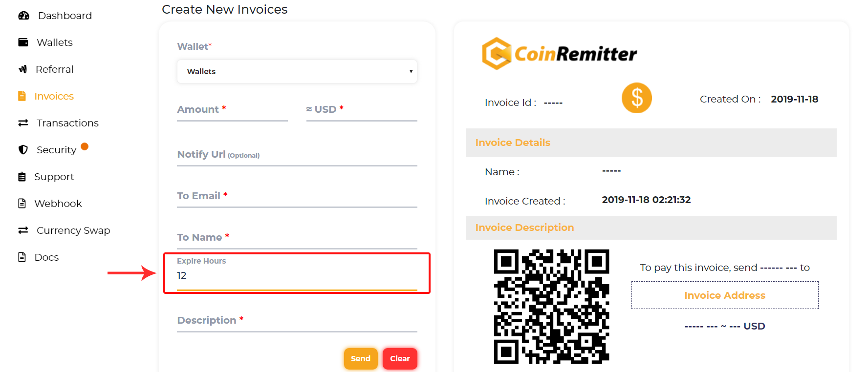This screenshot has width=868, height=372.
Task: Click the Currency Swap arrows icon
Action: point(23,230)
